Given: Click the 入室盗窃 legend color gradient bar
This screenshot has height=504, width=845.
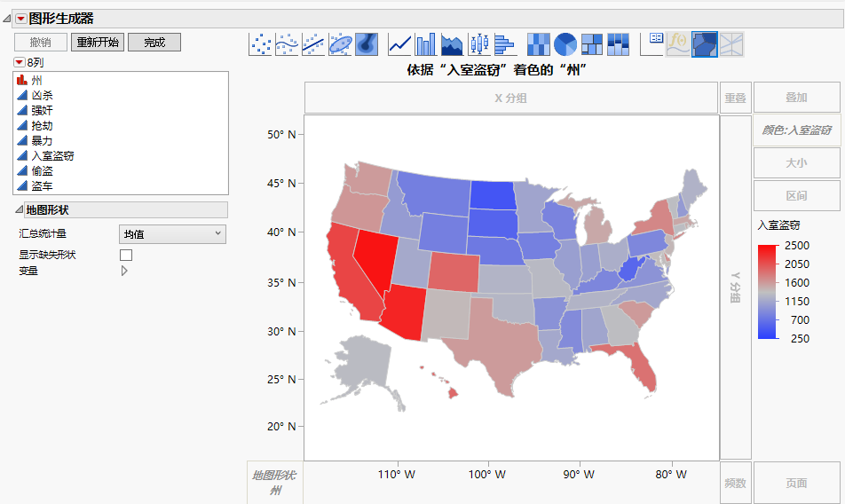Looking at the screenshot, I should [x=768, y=292].
